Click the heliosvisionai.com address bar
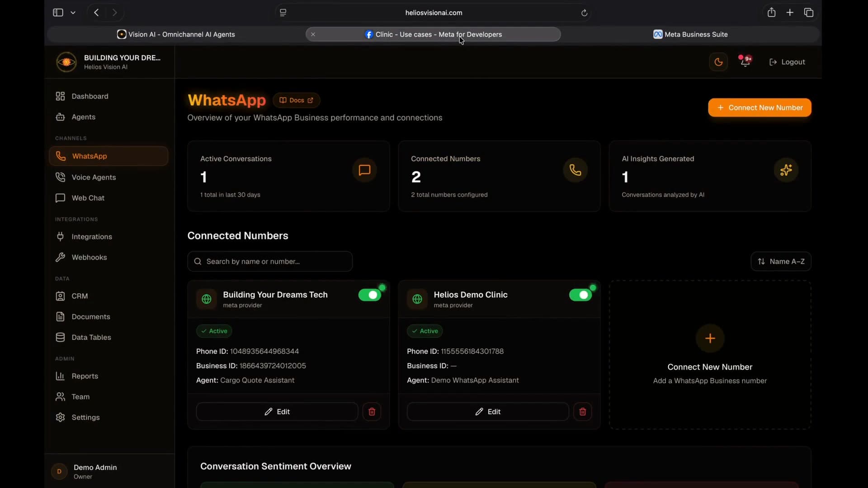Image resolution: width=868 pixels, height=488 pixels. tap(434, 13)
